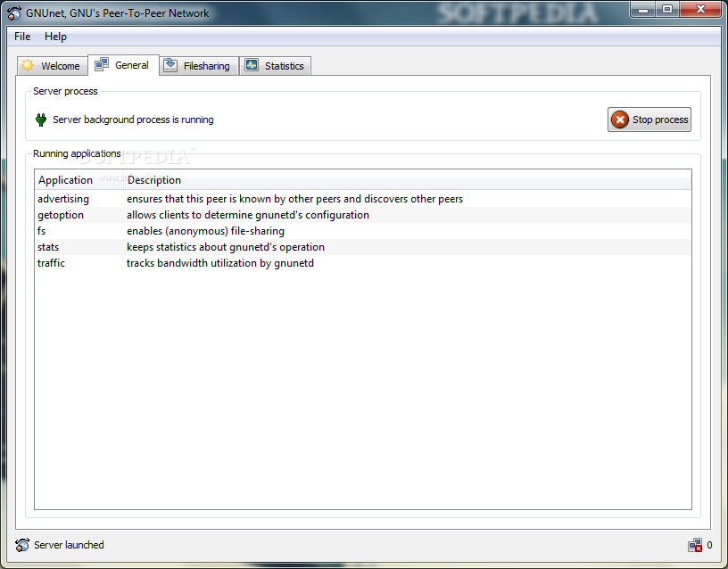Click the Statistics tab chart icon
The height and width of the screenshot is (569, 728).
click(252, 65)
